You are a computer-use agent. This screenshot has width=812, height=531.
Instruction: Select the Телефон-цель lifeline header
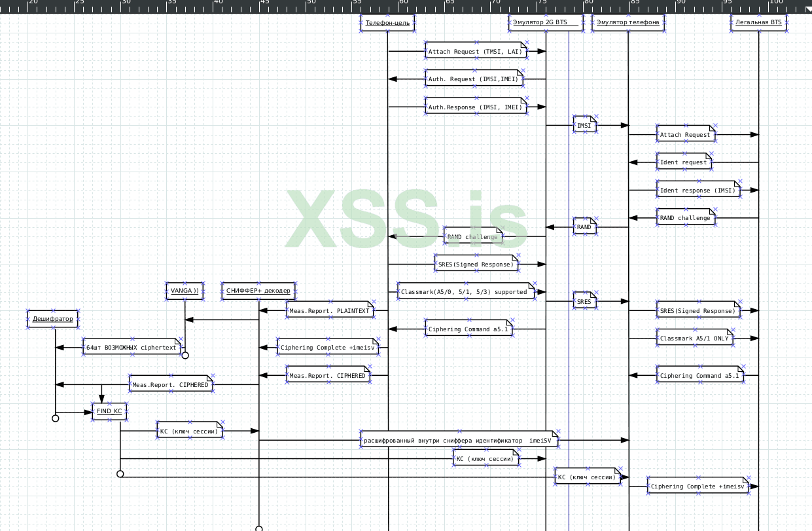click(x=387, y=23)
